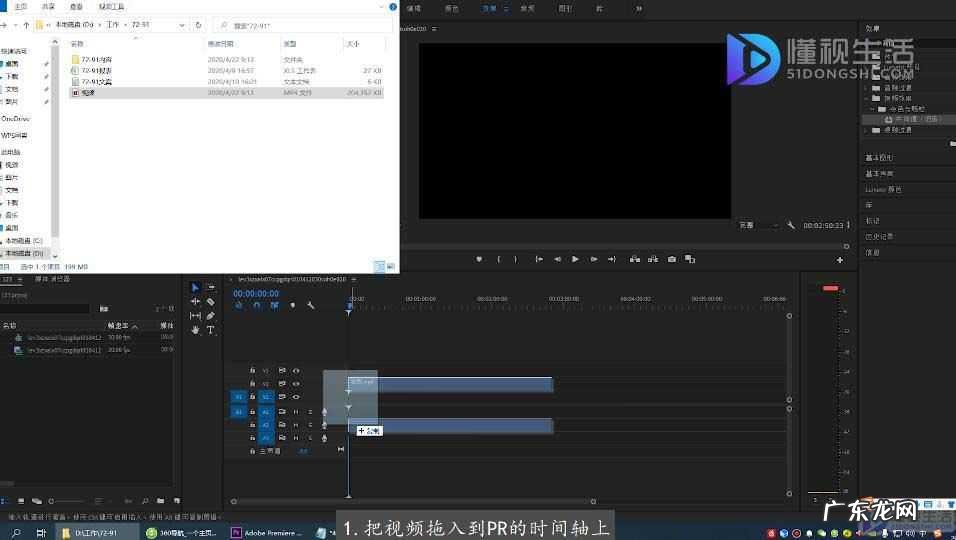Toggle the blue A1 source patch button
This screenshot has height=540, width=956.
point(239,411)
